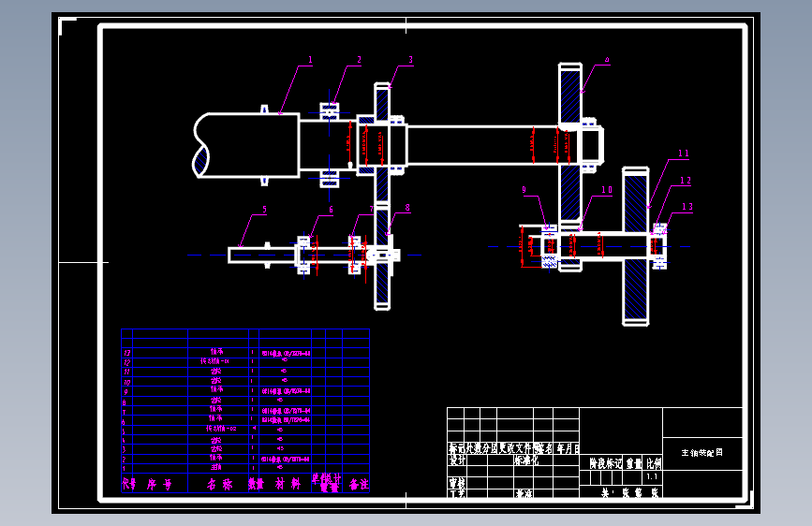
Task: Select the 传动轴-01 name in parts list row 12
Action: (x=214, y=361)
